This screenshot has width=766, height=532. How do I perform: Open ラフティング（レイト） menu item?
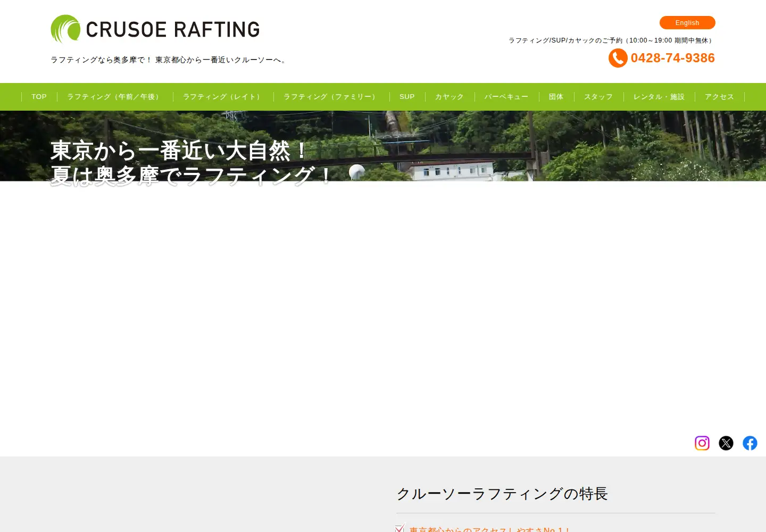(x=223, y=97)
